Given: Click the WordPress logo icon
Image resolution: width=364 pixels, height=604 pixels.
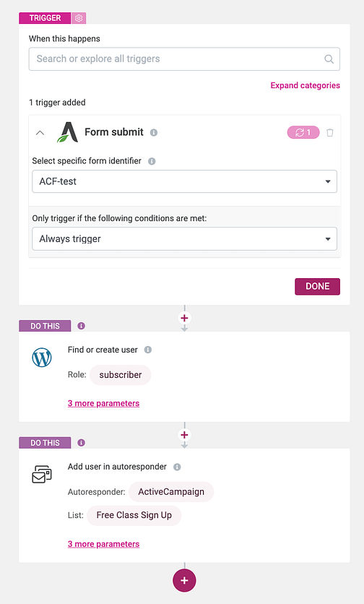Looking at the screenshot, I should pyautogui.click(x=42, y=358).
